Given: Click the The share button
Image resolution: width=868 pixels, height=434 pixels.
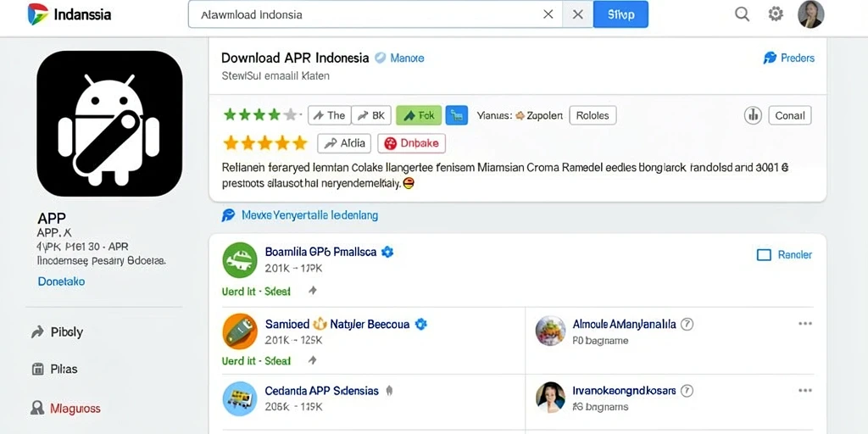Looking at the screenshot, I should (x=329, y=115).
